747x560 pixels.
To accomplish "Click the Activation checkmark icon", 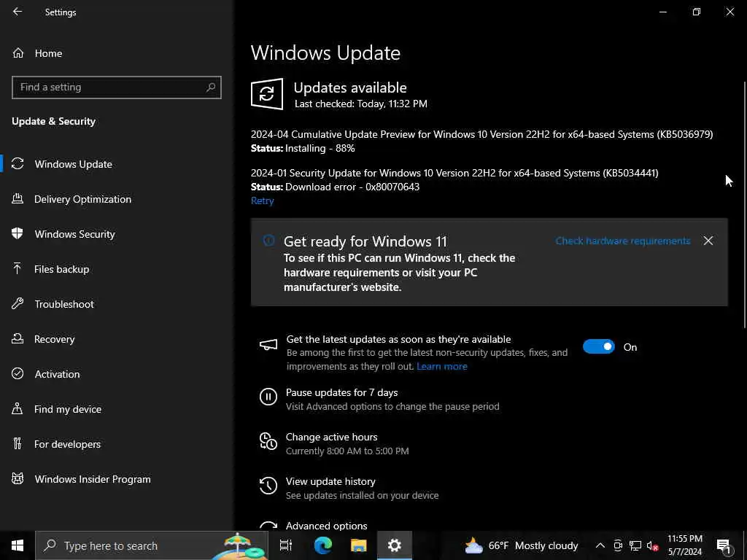I will [18, 373].
